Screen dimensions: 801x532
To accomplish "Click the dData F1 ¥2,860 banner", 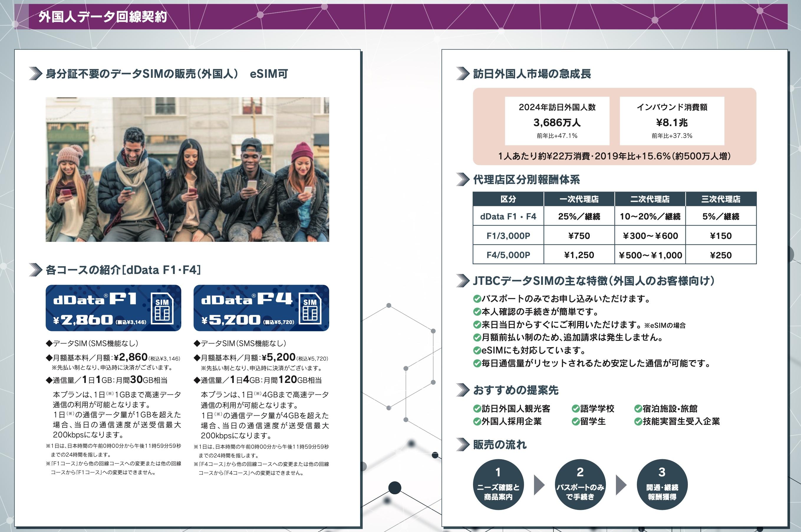I will (113, 308).
